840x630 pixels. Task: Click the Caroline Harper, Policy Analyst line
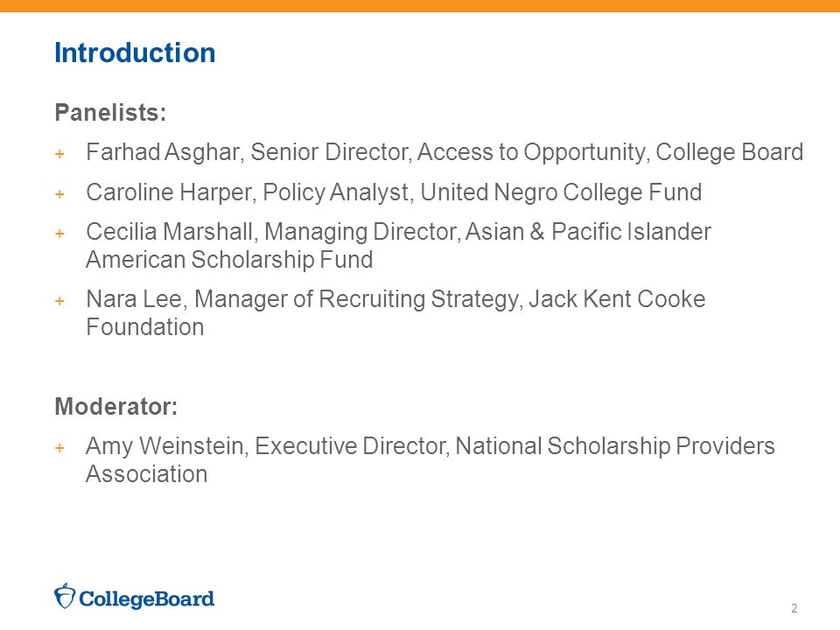[x=394, y=192]
